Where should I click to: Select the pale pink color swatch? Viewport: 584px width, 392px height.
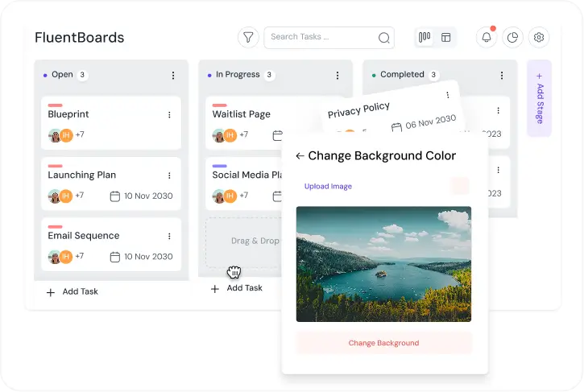[x=460, y=185]
